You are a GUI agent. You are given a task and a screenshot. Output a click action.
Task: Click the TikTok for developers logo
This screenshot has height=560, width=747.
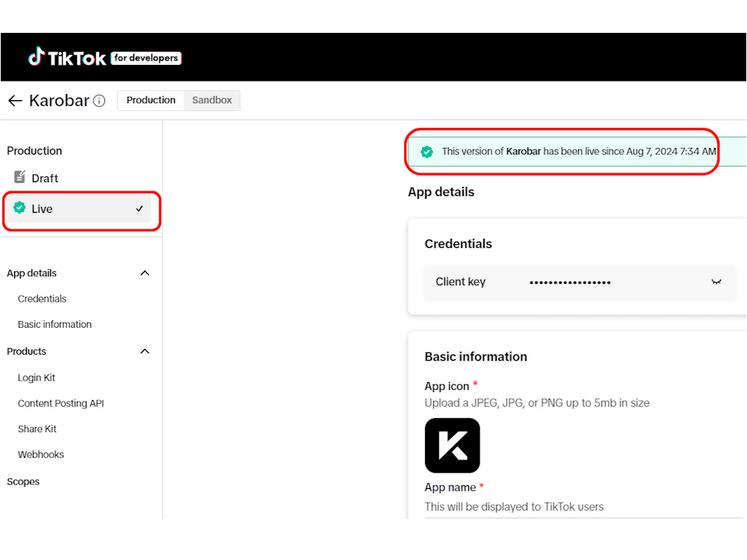105,57
